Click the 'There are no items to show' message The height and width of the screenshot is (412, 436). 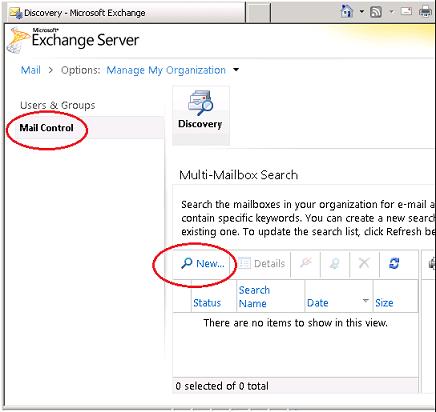click(295, 323)
